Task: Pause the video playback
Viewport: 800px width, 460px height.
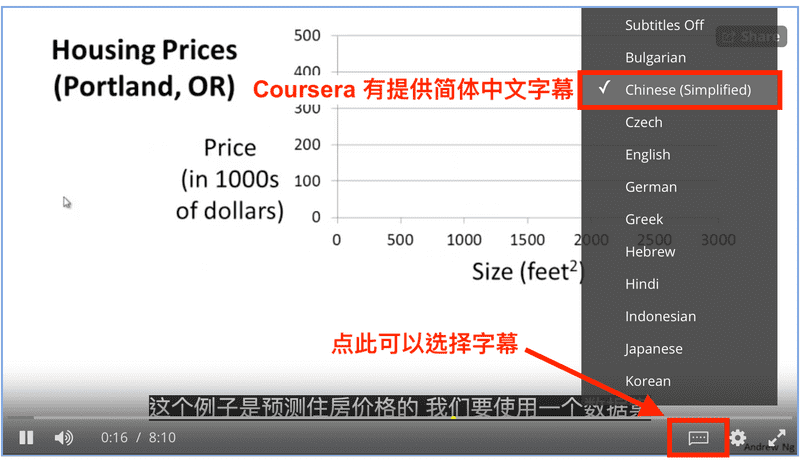Action: pyautogui.click(x=26, y=438)
